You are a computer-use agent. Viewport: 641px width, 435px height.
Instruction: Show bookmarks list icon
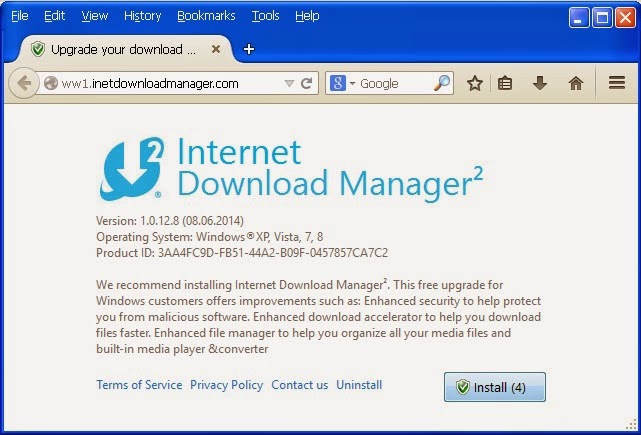pos(505,83)
